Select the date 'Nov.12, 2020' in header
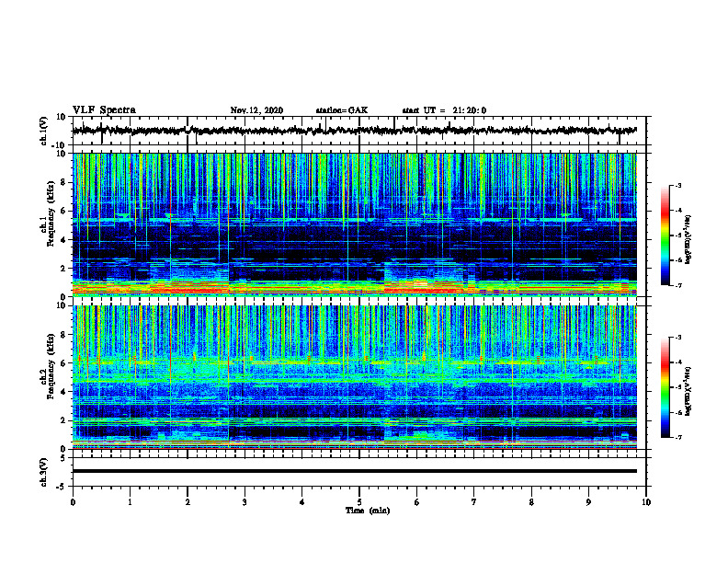 pyautogui.click(x=256, y=110)
